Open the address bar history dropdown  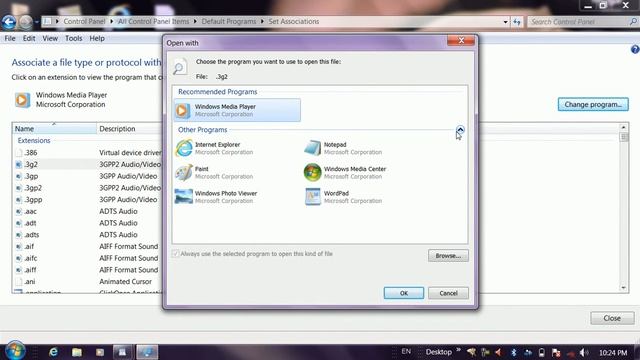pos(505,22)
